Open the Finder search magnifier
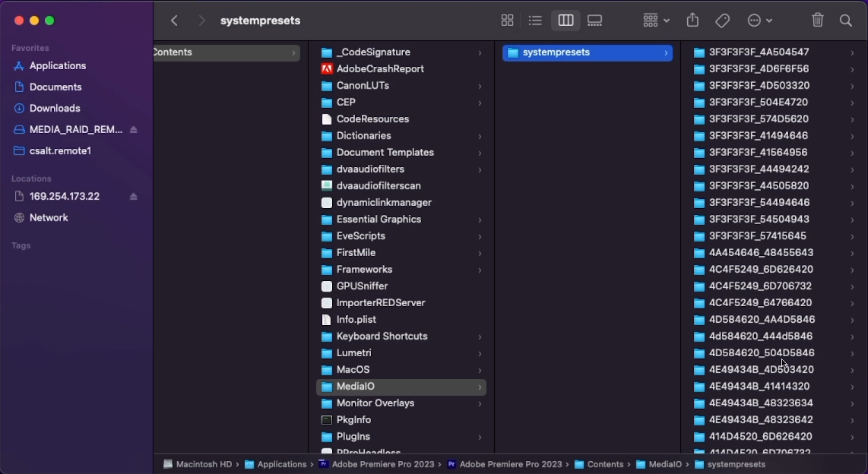Screen dimensions: 868x474 (x=846, y=21)
